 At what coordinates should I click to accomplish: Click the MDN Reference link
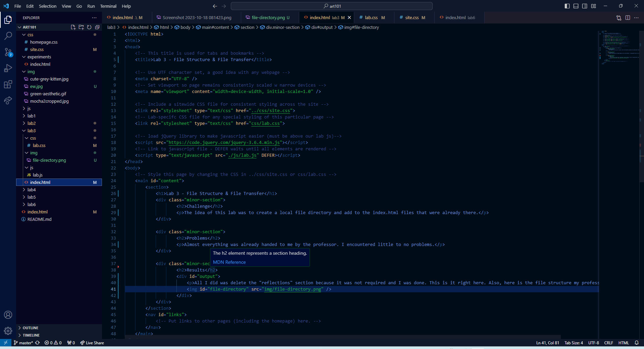pos(229,262)
